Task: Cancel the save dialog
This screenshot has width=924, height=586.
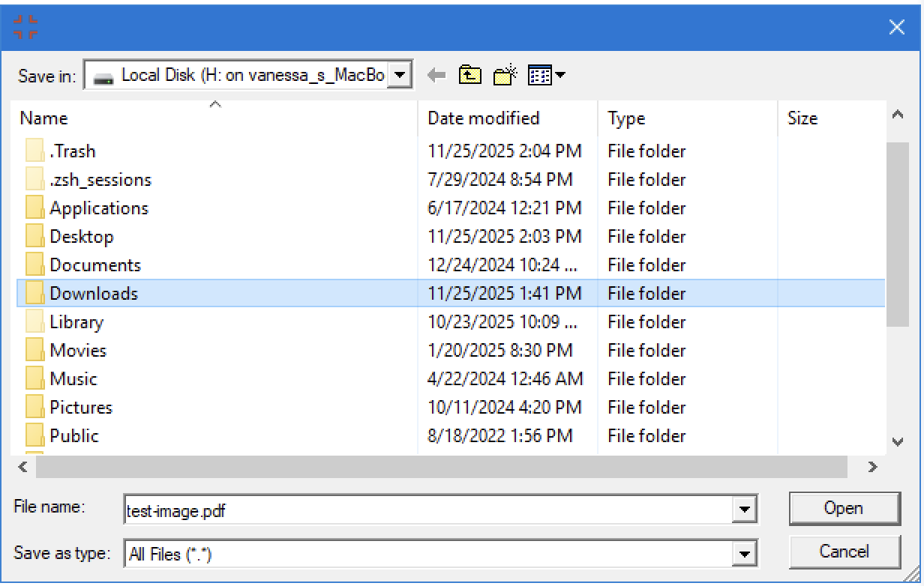Action: 844,552
